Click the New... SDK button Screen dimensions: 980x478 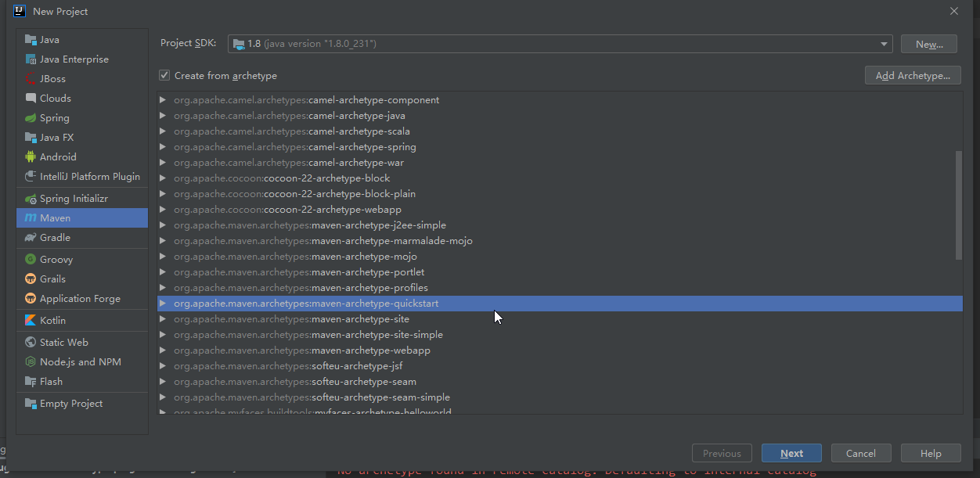929,44
